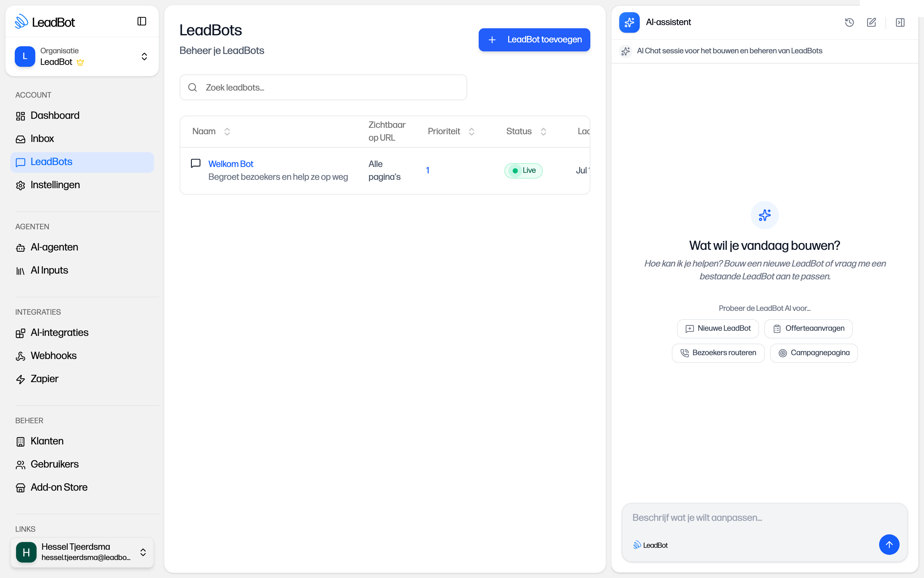Click the green H user avatar
This screenshot has height=578, width=924.
tap(26, 552)
